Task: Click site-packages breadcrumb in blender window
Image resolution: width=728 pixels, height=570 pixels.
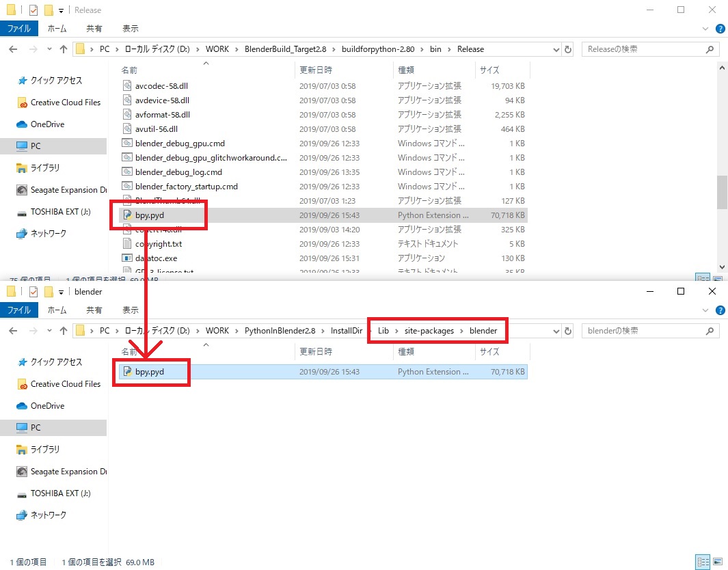Action: (429, 331)
